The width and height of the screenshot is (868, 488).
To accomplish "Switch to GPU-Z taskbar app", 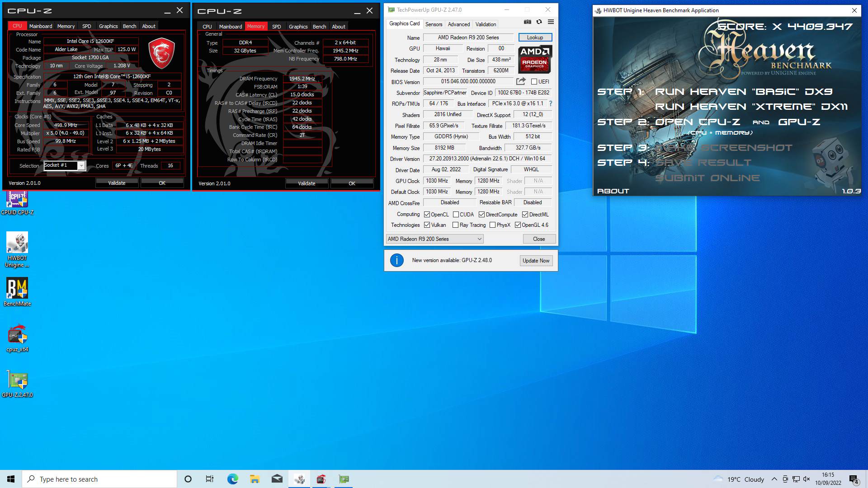I will point(344,479).
